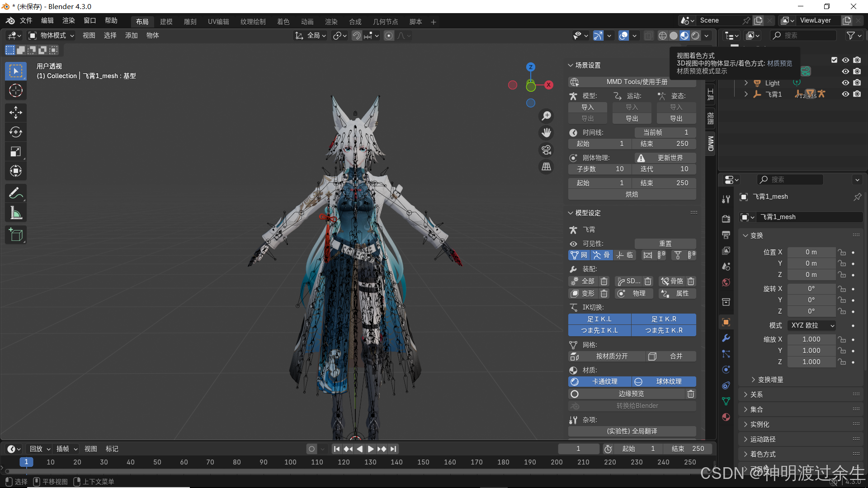Click the 烘焙 bake button
This screenshot has width=868, height=488.
pyautogui.click(x=632, y=194)
